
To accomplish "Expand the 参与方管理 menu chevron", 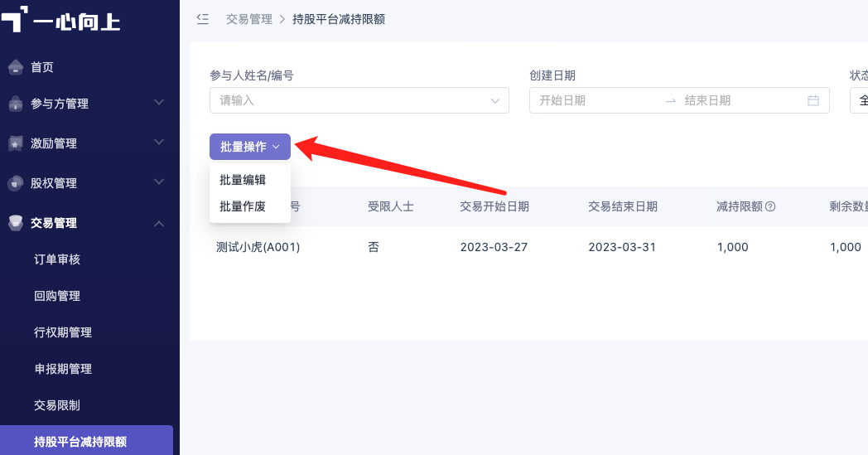I will (159, 103).
